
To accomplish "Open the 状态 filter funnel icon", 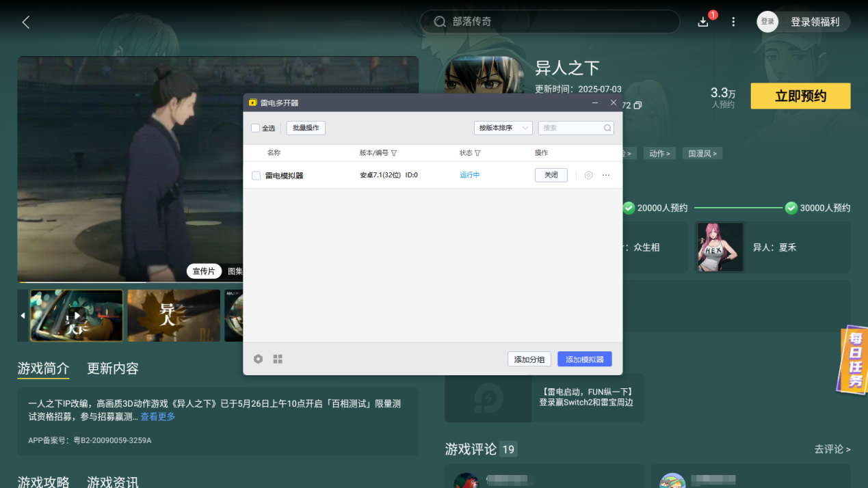I will pyautogui.click(x=479, y=152).
